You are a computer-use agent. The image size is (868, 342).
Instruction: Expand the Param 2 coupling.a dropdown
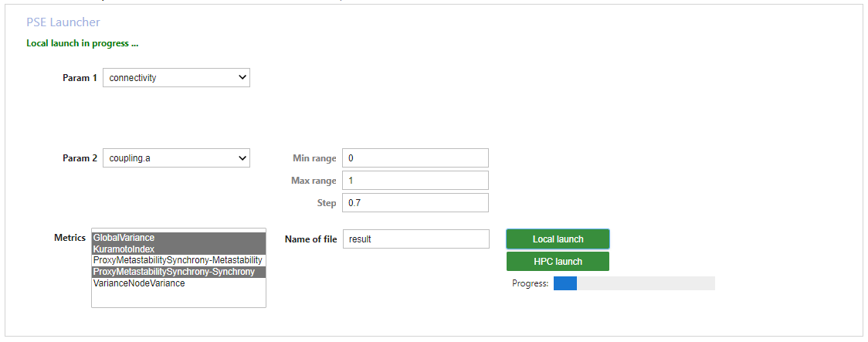tap(176, 158)
